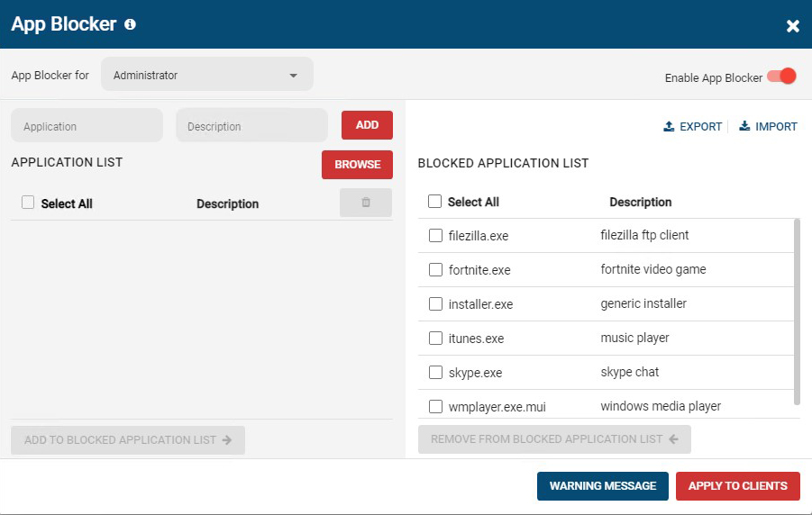Click the Import download icon
Image resolution: width=812 pixels, height=515 pixels.
(x=744, y=127)
